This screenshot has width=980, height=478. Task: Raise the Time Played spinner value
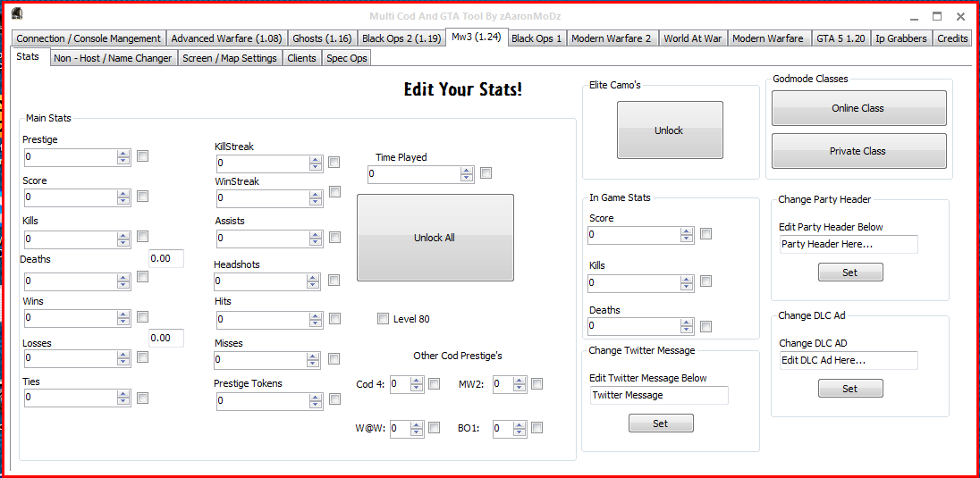click(x=467, y=171)
